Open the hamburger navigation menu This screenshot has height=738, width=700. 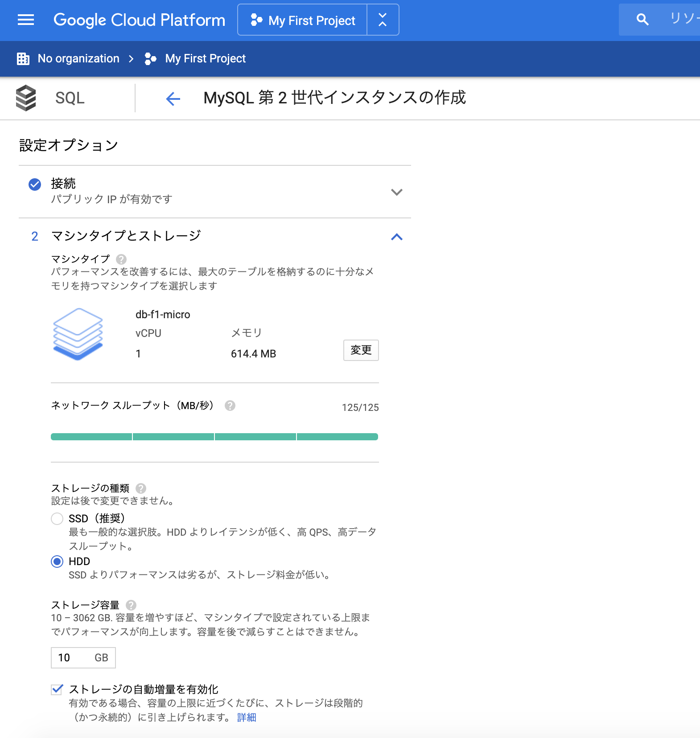26,20
